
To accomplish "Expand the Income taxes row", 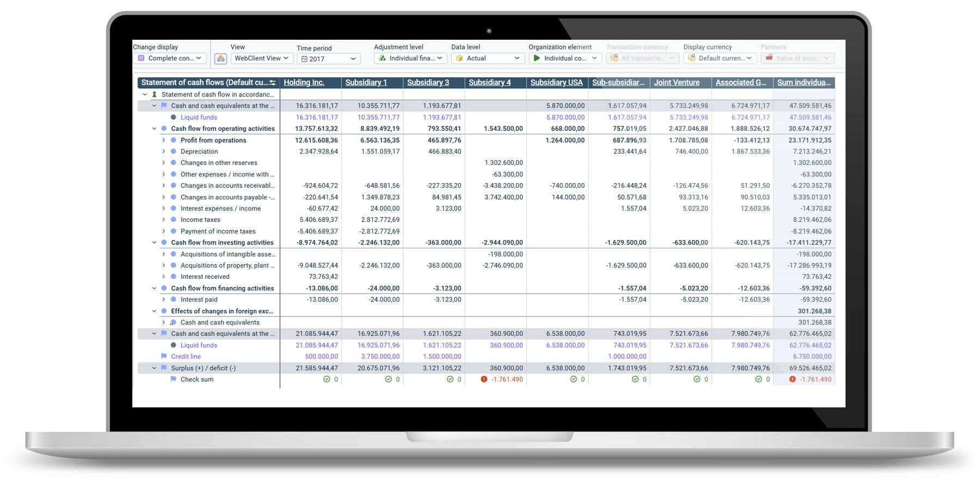I will click(163, 219).
